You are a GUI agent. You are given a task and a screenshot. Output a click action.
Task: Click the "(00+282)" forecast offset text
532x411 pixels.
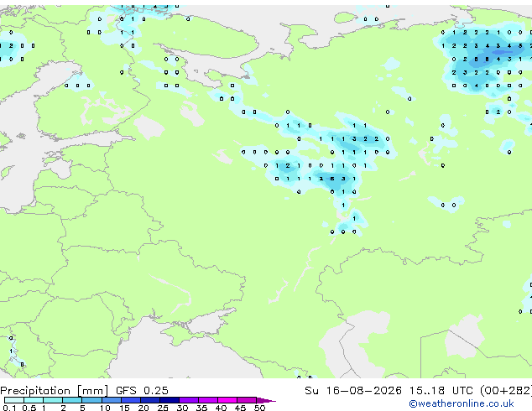click(506, 390)
